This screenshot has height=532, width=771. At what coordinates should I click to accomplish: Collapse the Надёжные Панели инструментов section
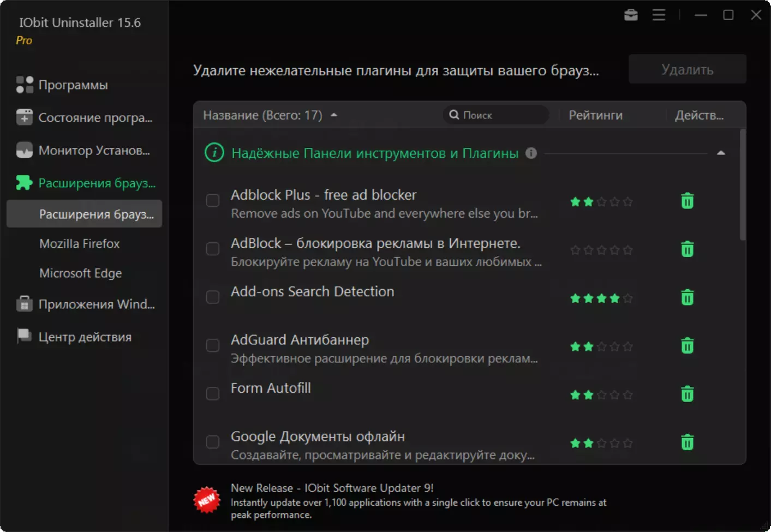721,153
